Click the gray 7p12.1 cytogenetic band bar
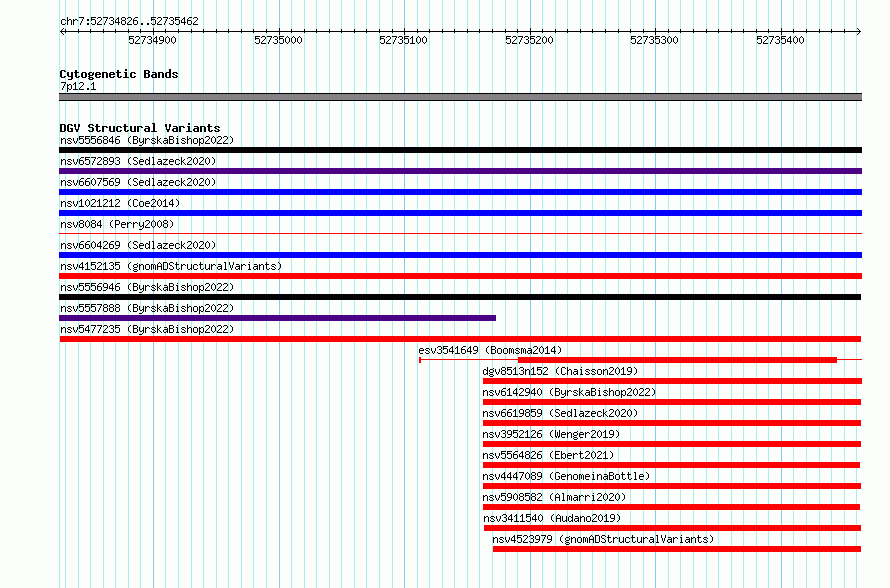The height and width of the screenshot is (588, 890). [460, 97]
